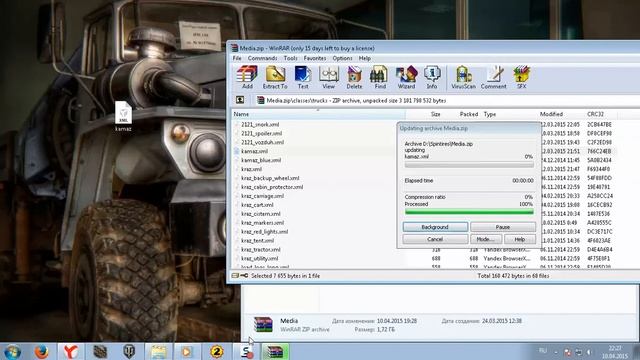Viewport: 640px width, 360px height.
Task: Click the View toolbar icon
Action: tap(329, 77)
